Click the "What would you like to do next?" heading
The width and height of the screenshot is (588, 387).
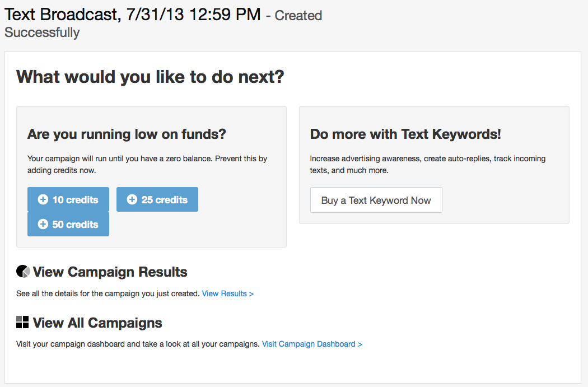pos(150,77)
